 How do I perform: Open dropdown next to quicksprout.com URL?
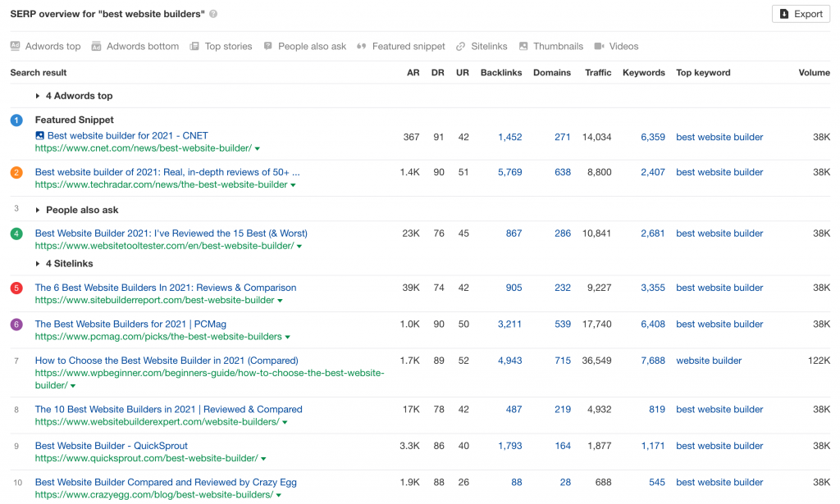[263, 459]
